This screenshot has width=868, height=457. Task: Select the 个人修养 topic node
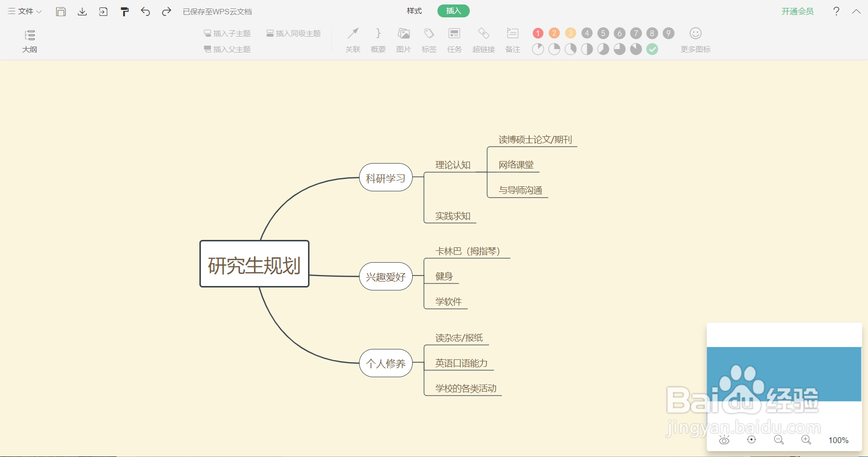(386, 363)
